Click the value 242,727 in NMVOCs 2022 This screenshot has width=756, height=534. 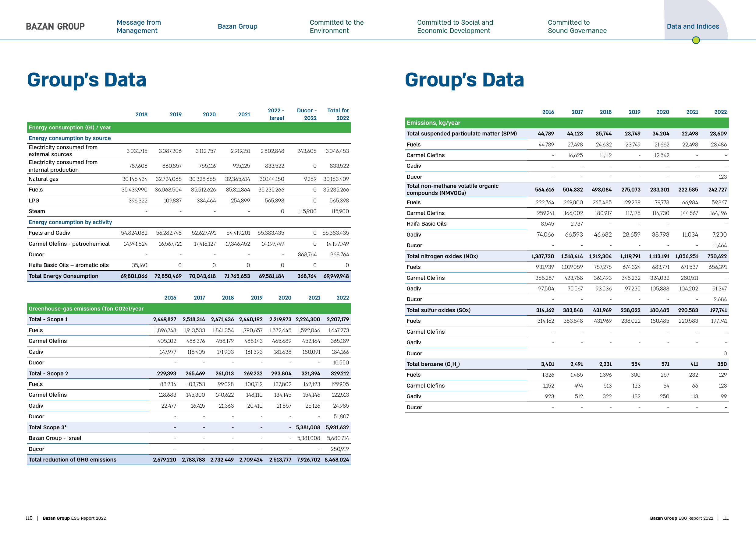718,189
